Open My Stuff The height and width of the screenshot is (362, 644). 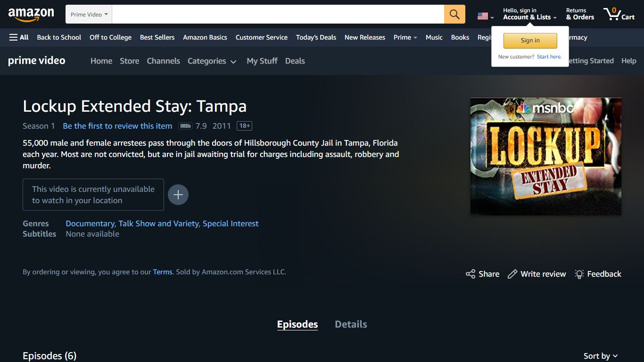pos(262,61)
